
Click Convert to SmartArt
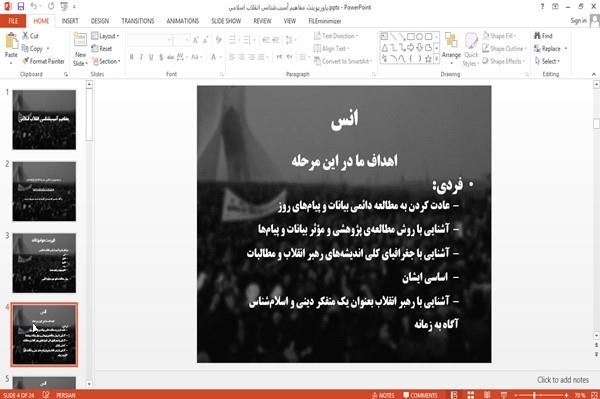(343, 61)
